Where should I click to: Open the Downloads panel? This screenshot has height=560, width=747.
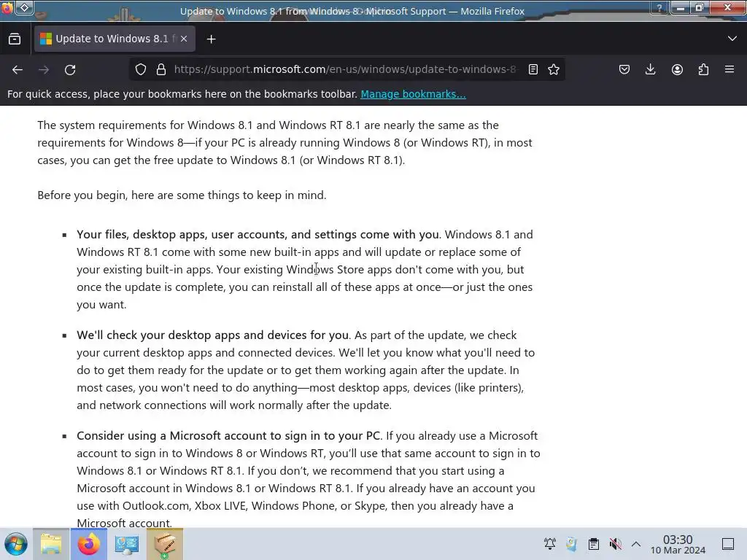tap(650, 69)
